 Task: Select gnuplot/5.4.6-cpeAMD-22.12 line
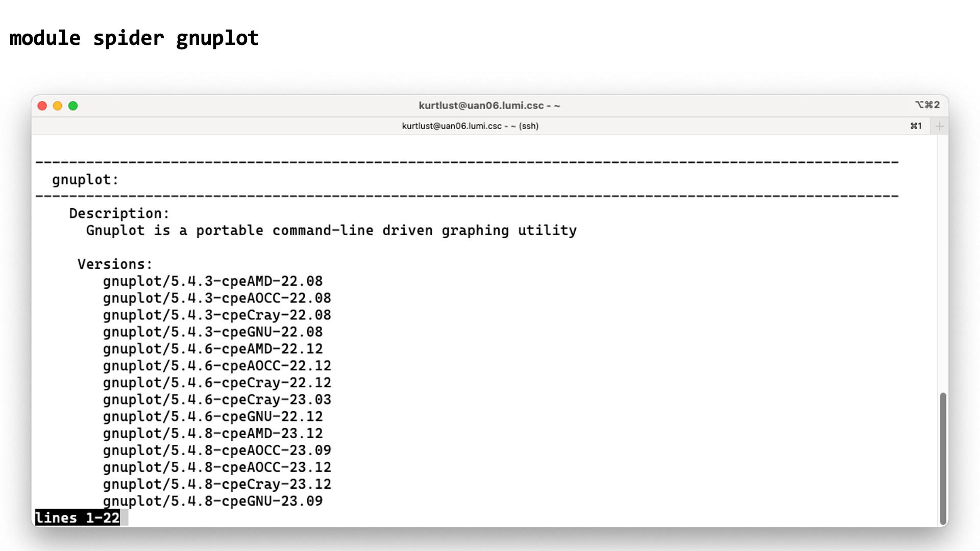click(213, 348)
